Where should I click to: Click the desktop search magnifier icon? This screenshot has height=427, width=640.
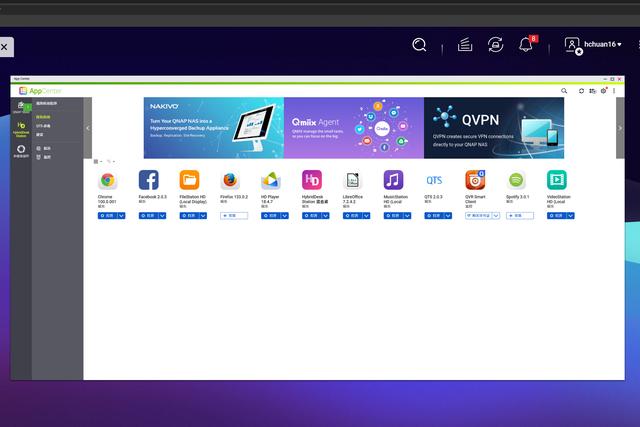pos(419,44)
